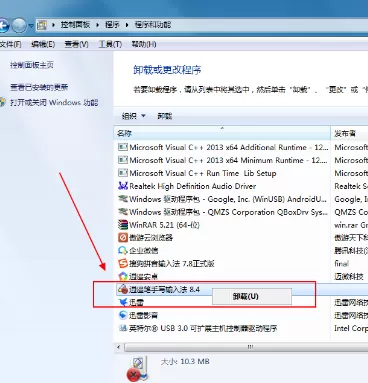Select 企业微信 entry
The width and height of the screenshot is (368, 383).
click(143, 250)
